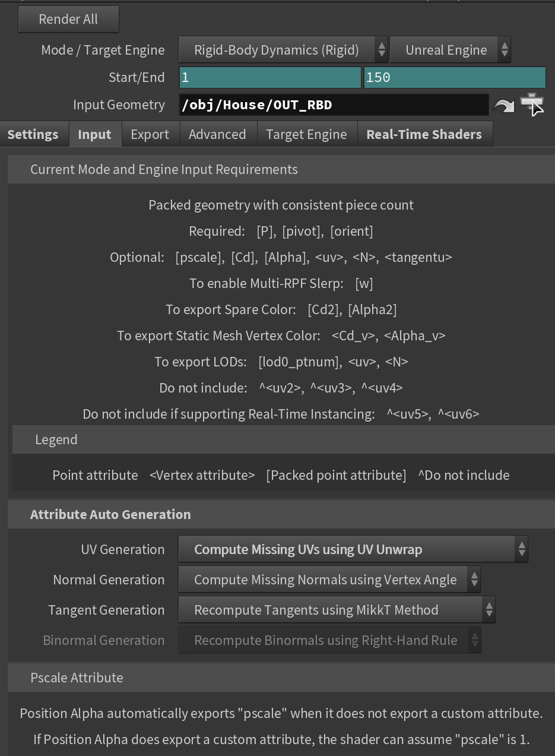Open the Normal Generation dropdown
Screen dimensions: 555x756
[x=329, y=580]
